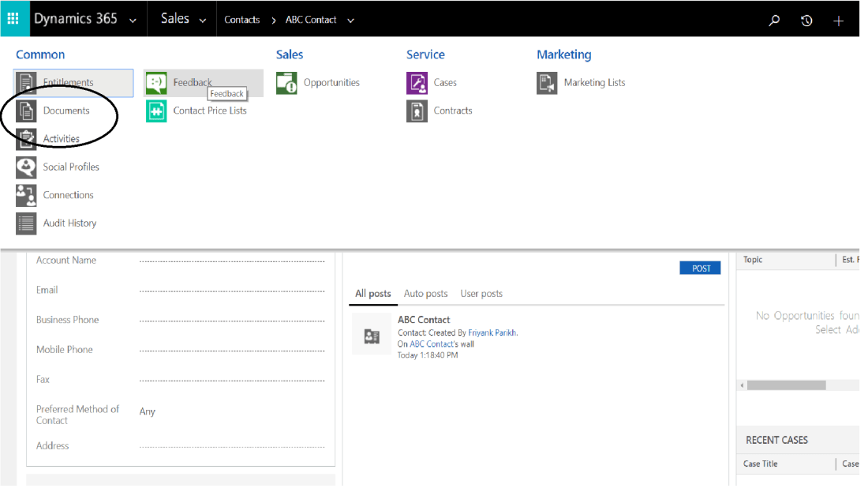The height and width of the screenshot is (488, 868).
Task: Click the blue POST button
Action: point(701,268)
